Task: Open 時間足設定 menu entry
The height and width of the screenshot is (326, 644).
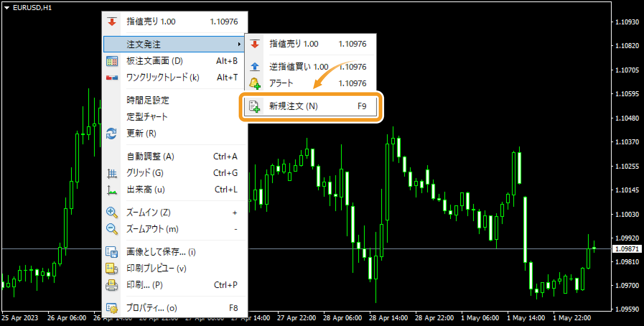Action: (175, 101)
